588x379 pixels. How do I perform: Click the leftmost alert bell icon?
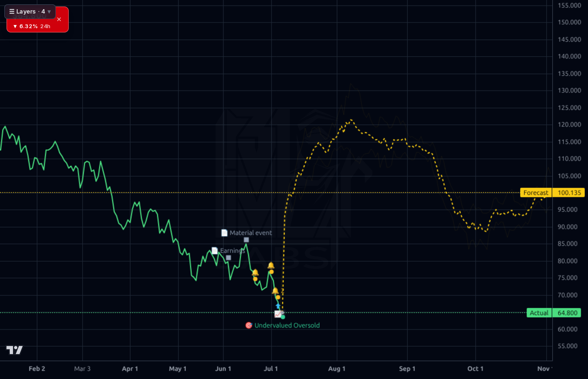coord(255,272)
